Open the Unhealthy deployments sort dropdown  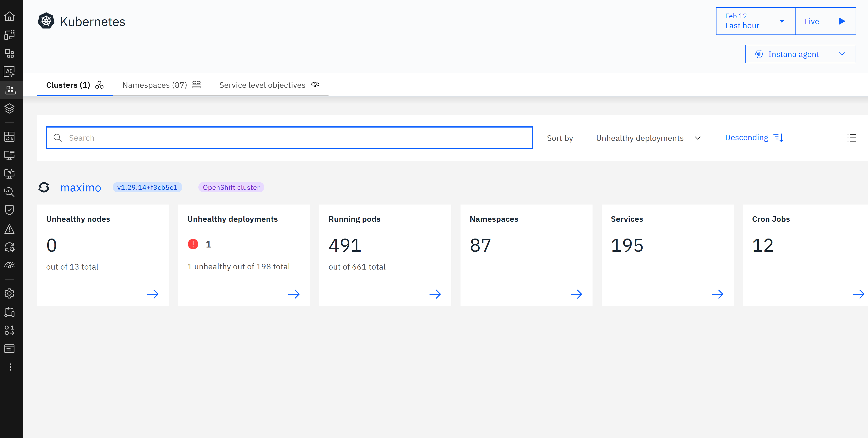[x=648, y=138]
